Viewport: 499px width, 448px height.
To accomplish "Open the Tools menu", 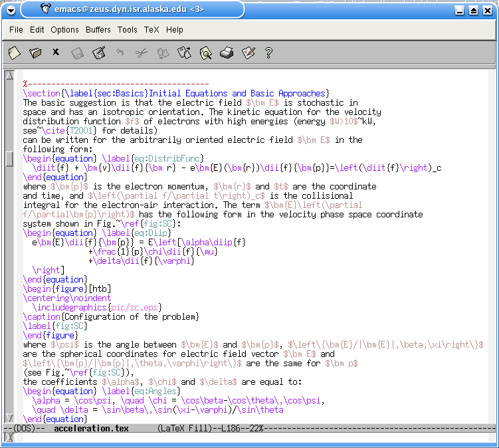I will 128,30.
